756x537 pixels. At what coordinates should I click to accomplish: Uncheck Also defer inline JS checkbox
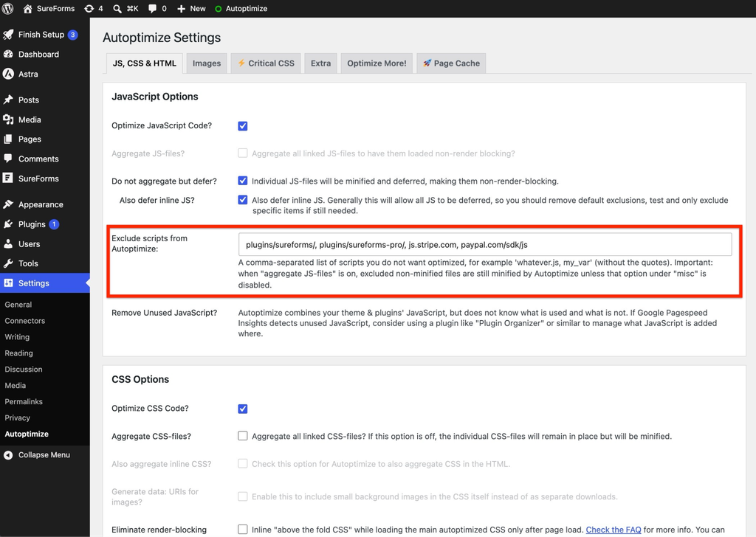tap(242, 200)
